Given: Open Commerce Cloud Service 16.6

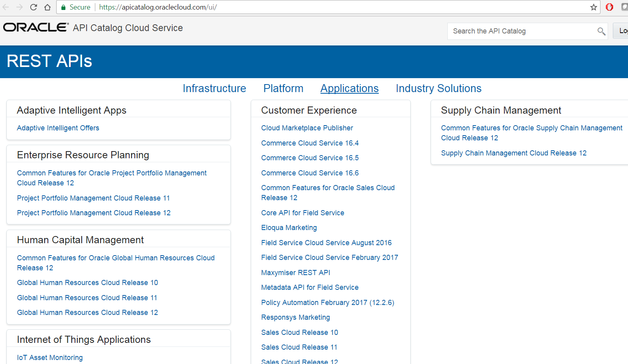Looking at the screenshot, I should point(310,173).
